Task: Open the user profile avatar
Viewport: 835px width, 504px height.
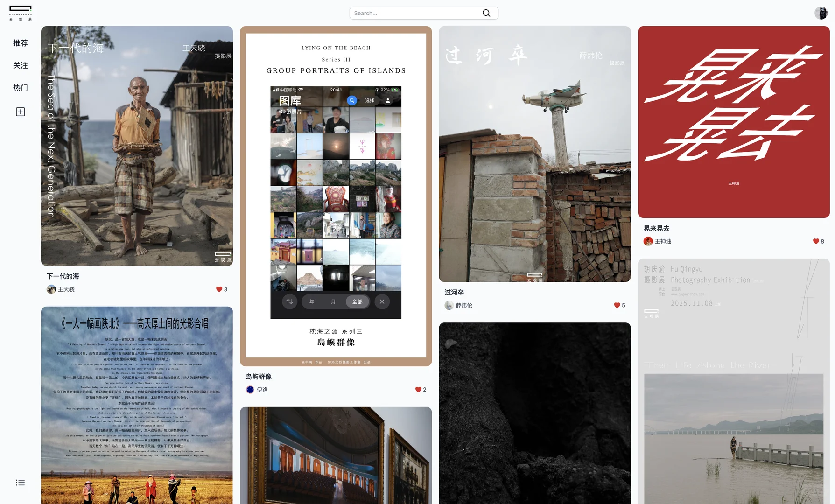Action: [821, 13]
